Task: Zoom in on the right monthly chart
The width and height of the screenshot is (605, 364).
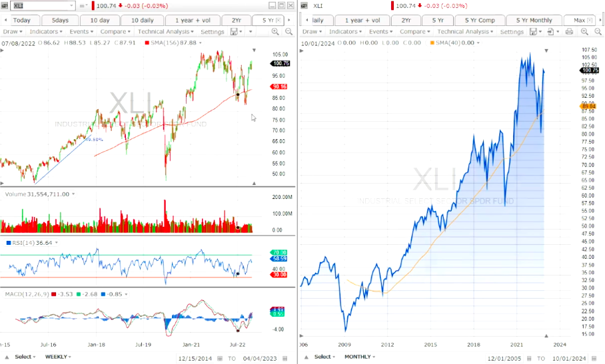Action: (x=584, y=31)
